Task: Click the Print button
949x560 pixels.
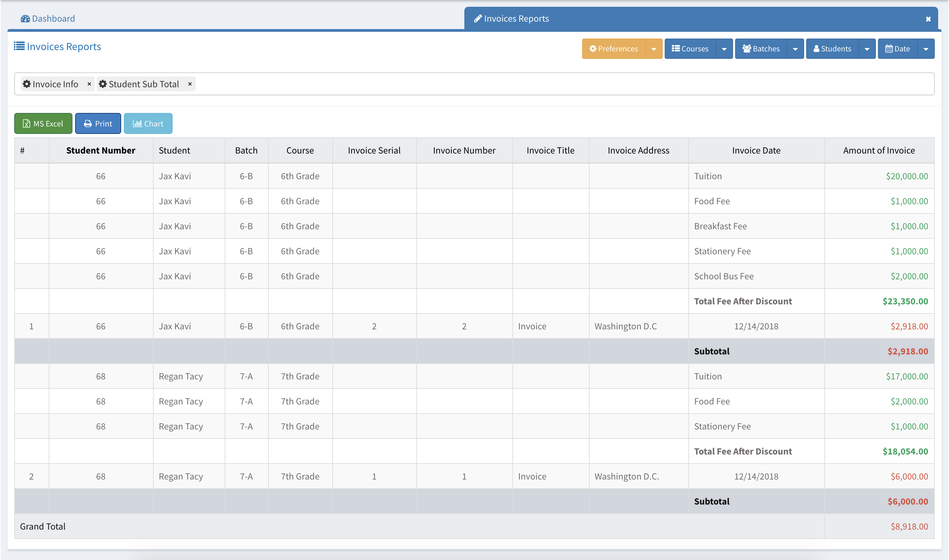Action: point(98,123)
